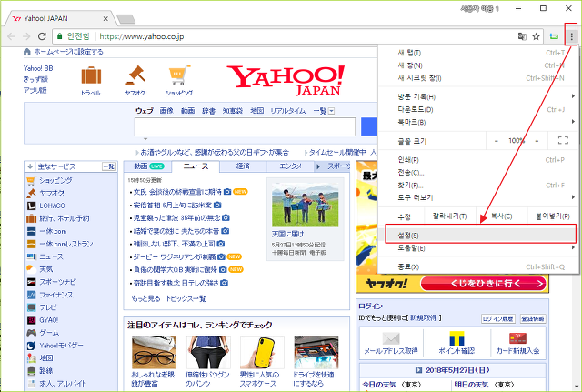
Task: Open 설정(S) in the menu
Action: click(x=479, y=235)
